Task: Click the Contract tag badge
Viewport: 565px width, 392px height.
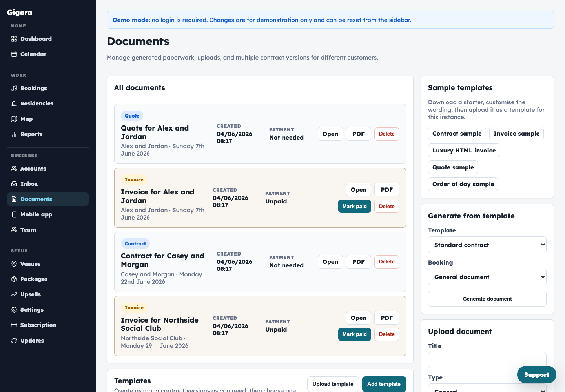Action: click(135, 244)
